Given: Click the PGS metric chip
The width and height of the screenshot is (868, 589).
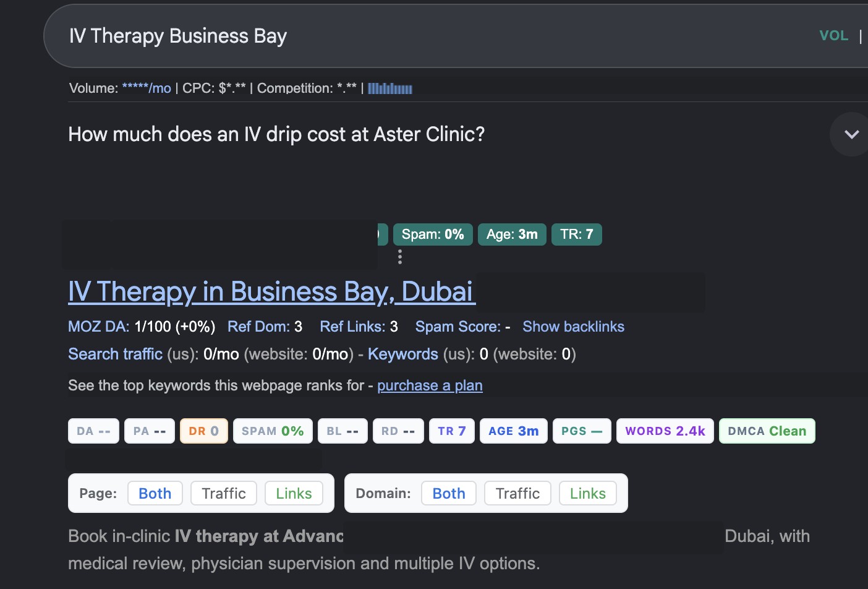Looking at the screenshot, I should click(x=582, y=431).
